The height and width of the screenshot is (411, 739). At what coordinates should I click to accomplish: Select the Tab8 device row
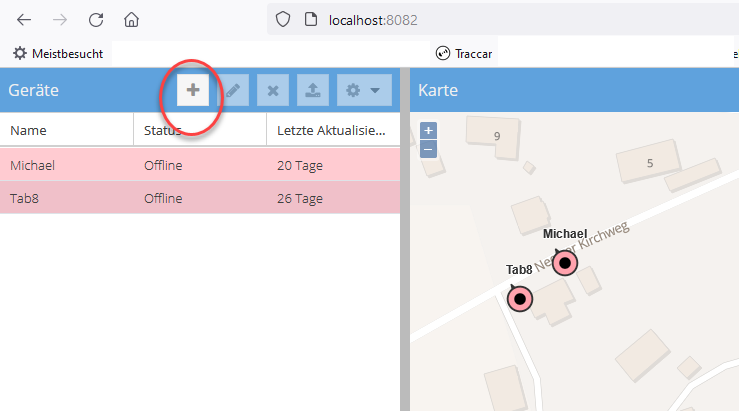[x=199, y=198]
